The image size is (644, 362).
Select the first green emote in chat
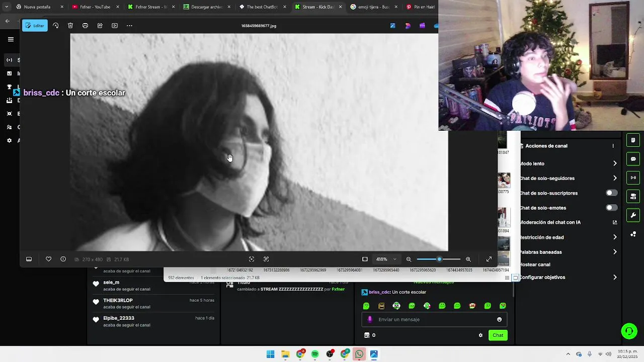coord(366,306)
